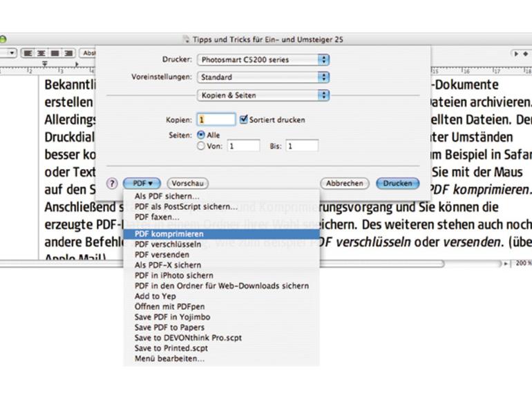The height and width of the screenshot is (399, 532).
Task: Choose PDF verschlüsseln menu entry
Action: tap(222, 244)
